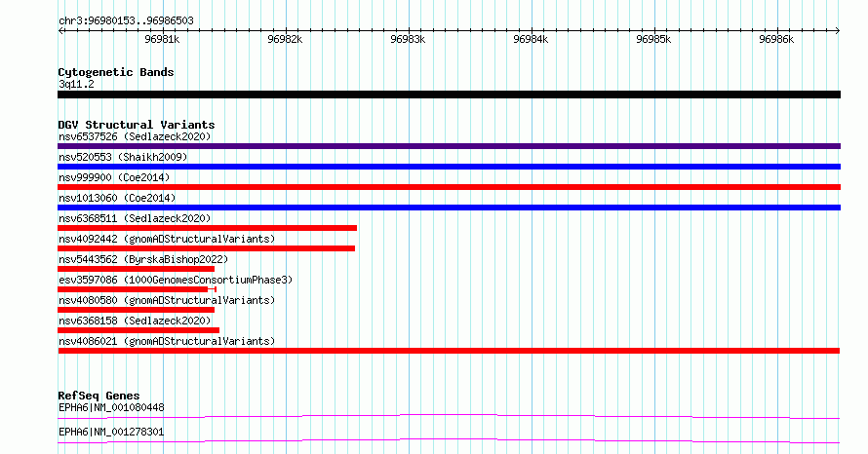Select the blue nsv1013060 variant bar

[x=449, y=208]
